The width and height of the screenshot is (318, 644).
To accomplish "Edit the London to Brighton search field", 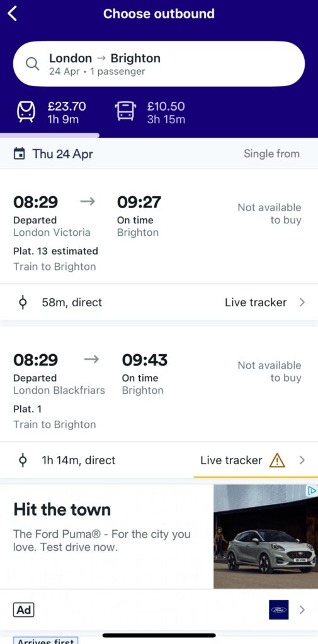I will (x=159, y=64).
